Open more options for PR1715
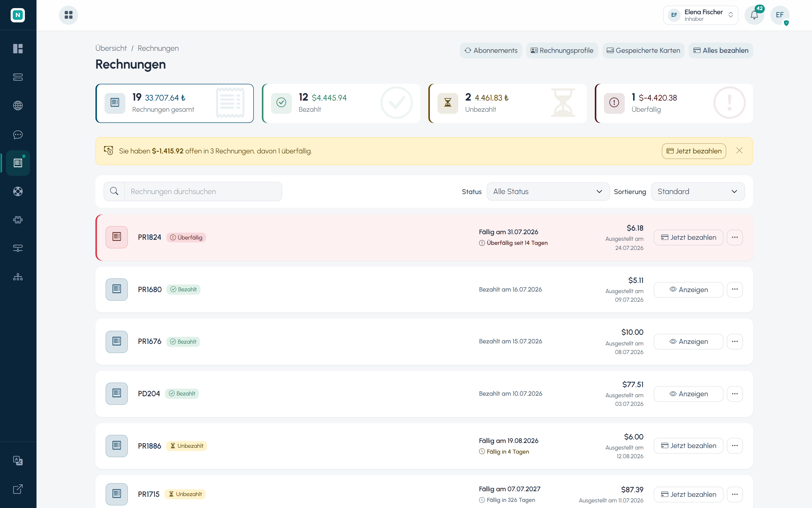The height and width of the screenshot is (508, 812). (x=735, y=495)
